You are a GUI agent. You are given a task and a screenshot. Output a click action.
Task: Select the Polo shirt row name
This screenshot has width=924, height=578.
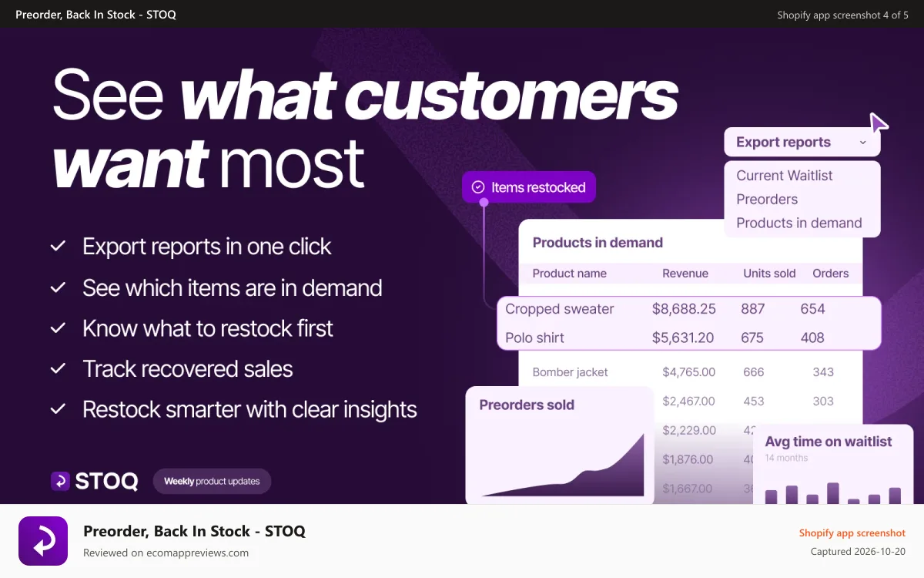[534, 338]
